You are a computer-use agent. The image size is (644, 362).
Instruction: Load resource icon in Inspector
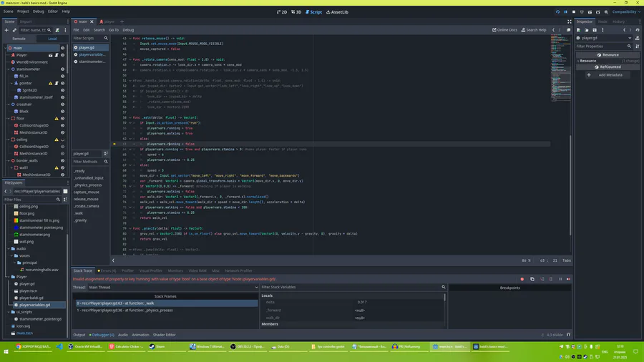(x=587, y=30)
